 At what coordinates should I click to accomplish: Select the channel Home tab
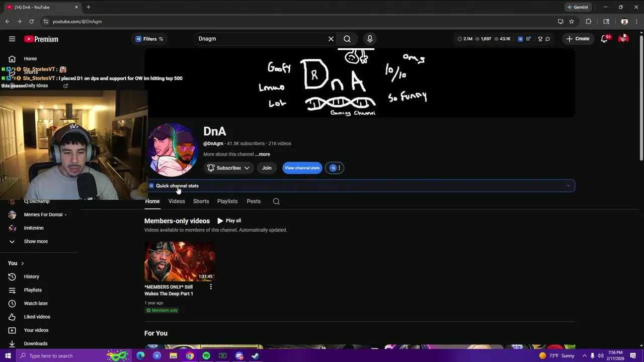(152, 201)
